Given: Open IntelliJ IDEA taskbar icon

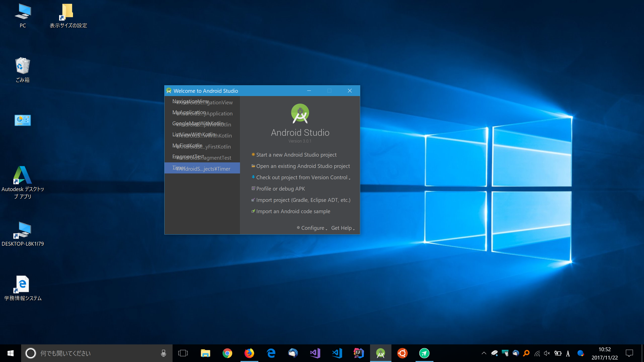Looking at the screenshot, I should 359,353.
